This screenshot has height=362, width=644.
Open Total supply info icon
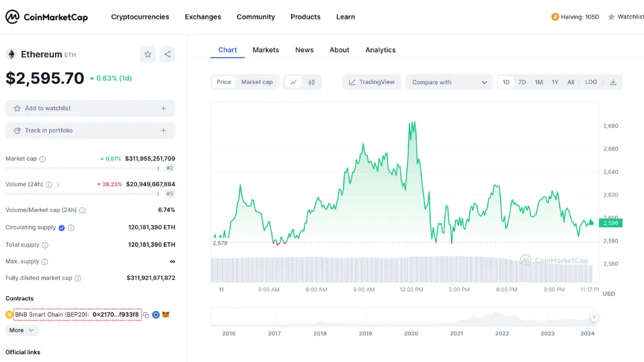(45, 245)
